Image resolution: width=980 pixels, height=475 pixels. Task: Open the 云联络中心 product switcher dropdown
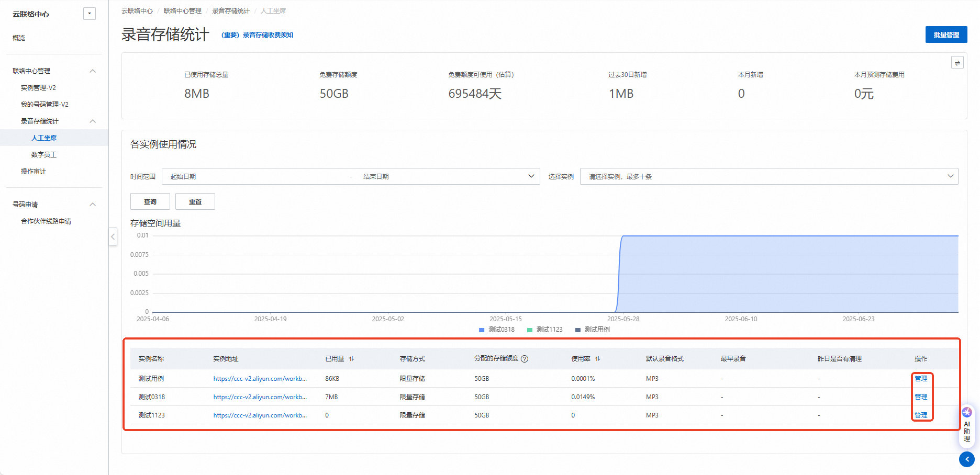[x=90, y=14]
